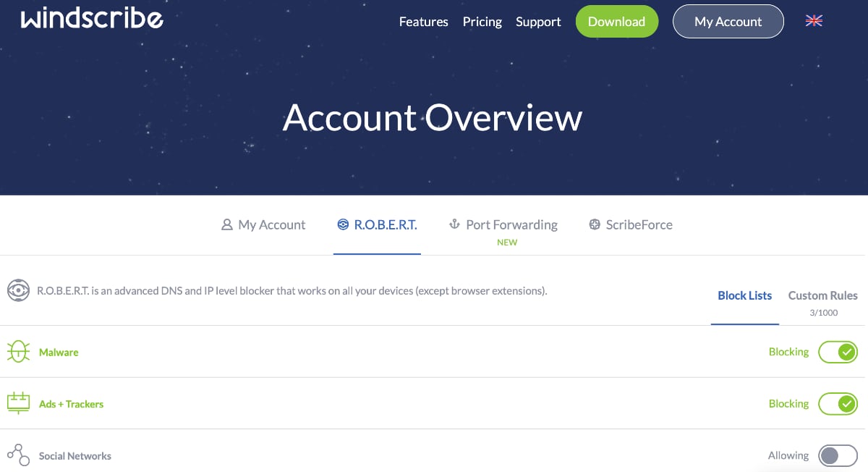Viewport: 868px width, 472px height.
Task: Turn off Ads + Trackers blocking toggle
Action: click(838, 403)
